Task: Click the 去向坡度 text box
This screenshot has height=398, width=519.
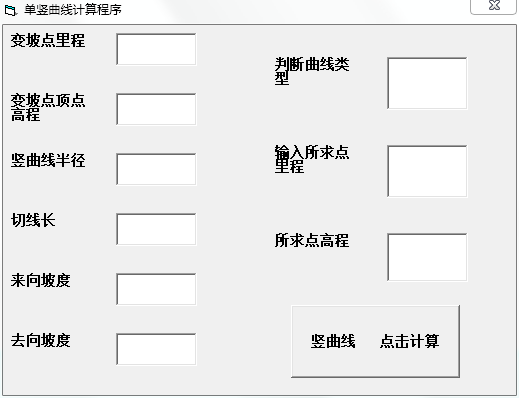Action: pos(156,349)
